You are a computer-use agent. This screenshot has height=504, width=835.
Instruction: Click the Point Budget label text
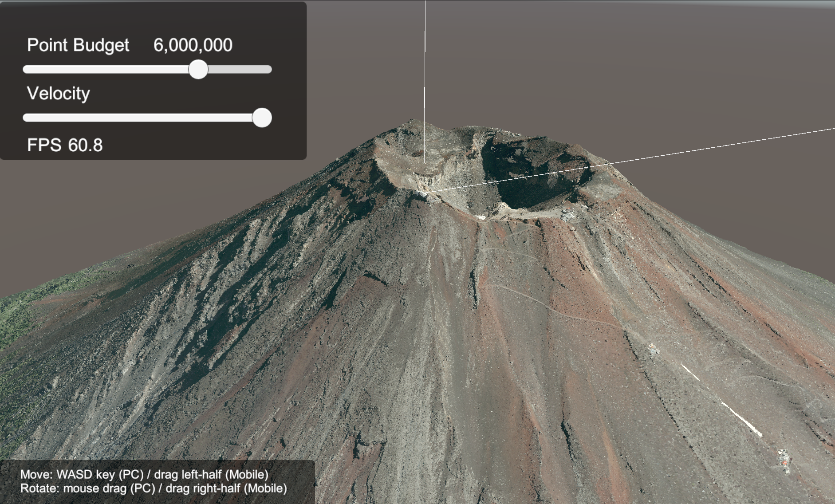tap(78, 45)
